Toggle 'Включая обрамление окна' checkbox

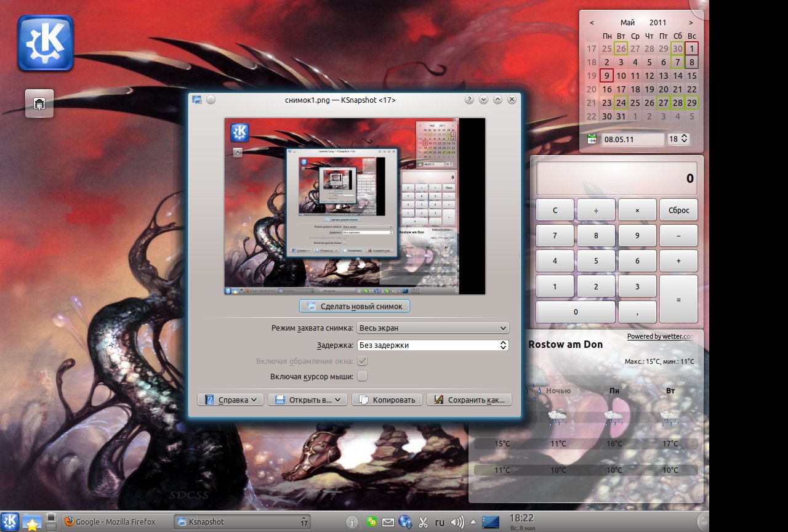(363, 361)
